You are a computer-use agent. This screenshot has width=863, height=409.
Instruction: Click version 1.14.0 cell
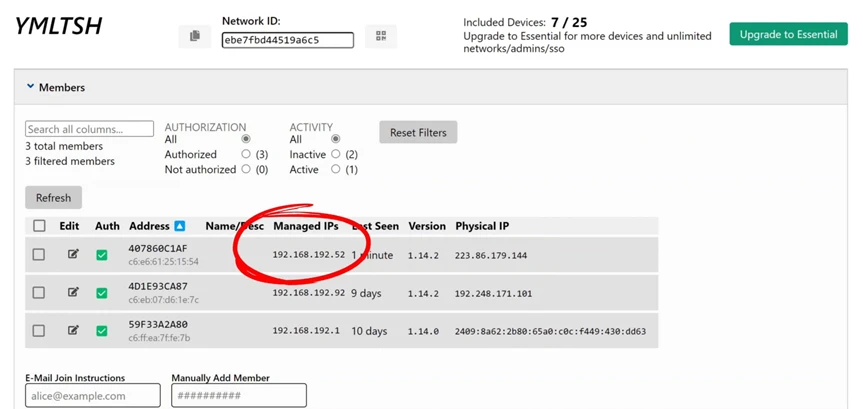[x=423, y=331]
